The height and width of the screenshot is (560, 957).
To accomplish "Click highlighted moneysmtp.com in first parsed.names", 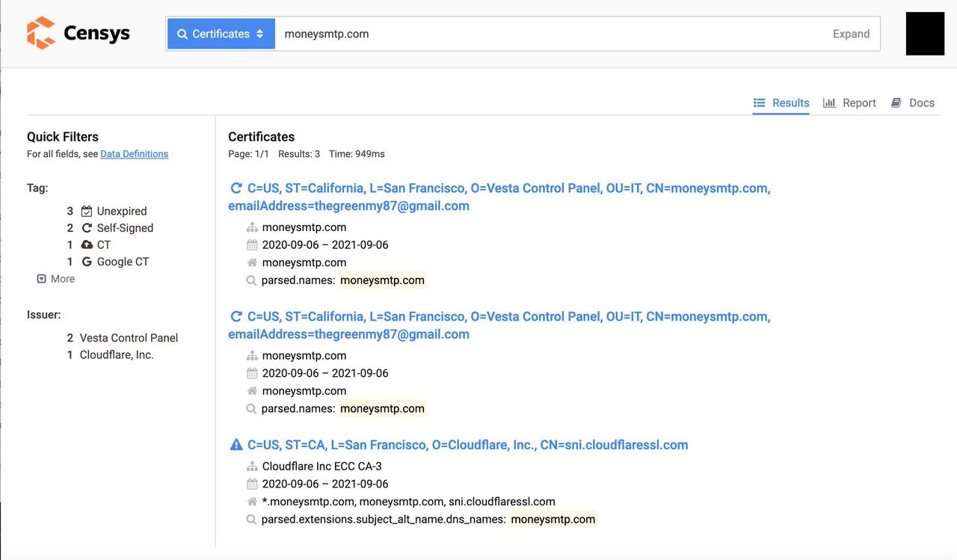I will click(382, 280).
